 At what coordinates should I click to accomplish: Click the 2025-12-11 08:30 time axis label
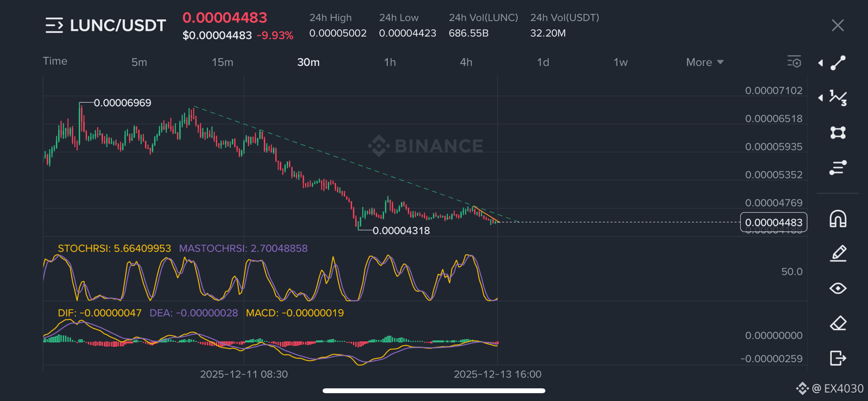[244, 374]
